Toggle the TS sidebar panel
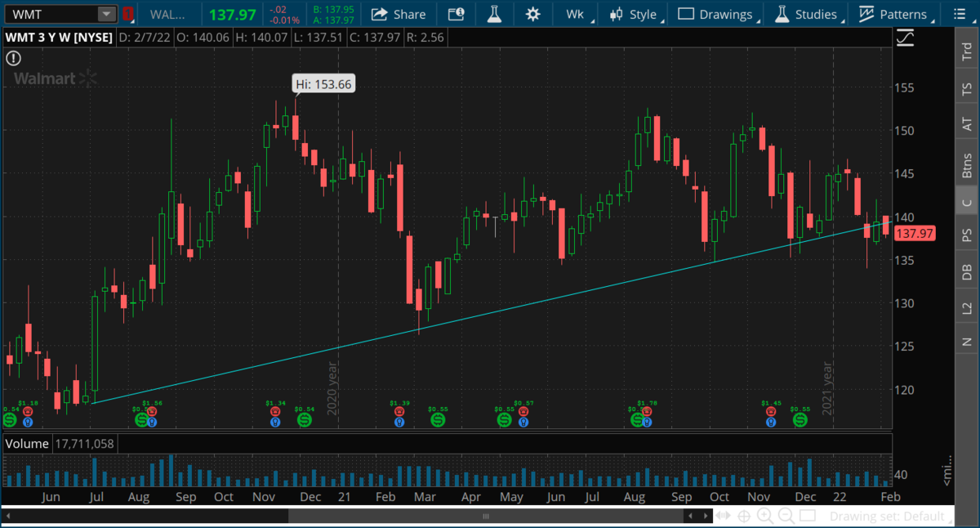The image size is (980, 528). tap(967, 88)
